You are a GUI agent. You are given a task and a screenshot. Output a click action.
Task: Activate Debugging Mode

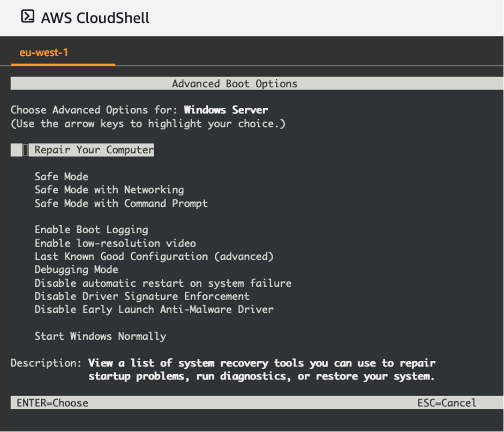[x=76, y=270]
